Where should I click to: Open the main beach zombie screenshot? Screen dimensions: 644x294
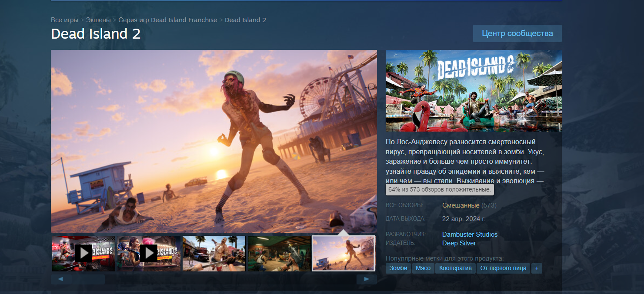click(214, 141)
